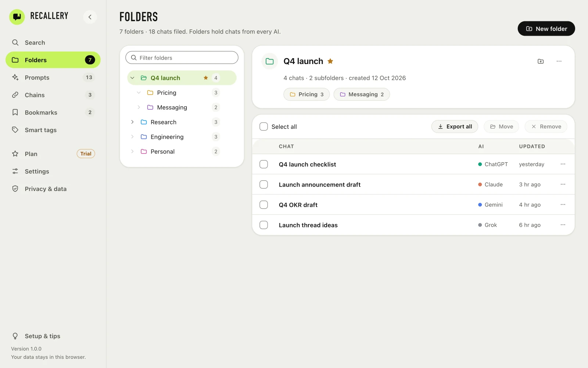Screen dimensions: 588x368
Task: Check the Launch announcement draft checkbox
Action: (x=263, y=184)
